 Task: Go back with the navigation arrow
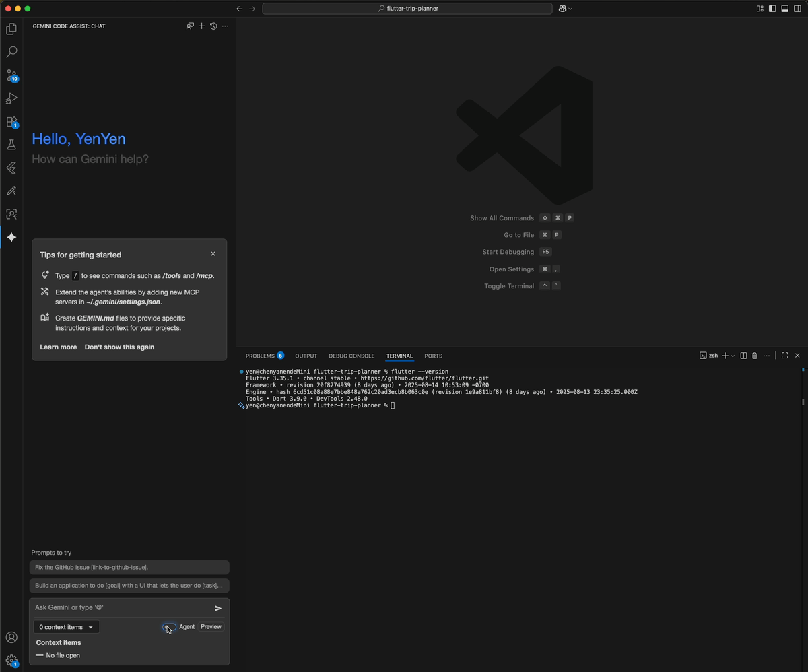pyautogui.click(x=239, y=9)
